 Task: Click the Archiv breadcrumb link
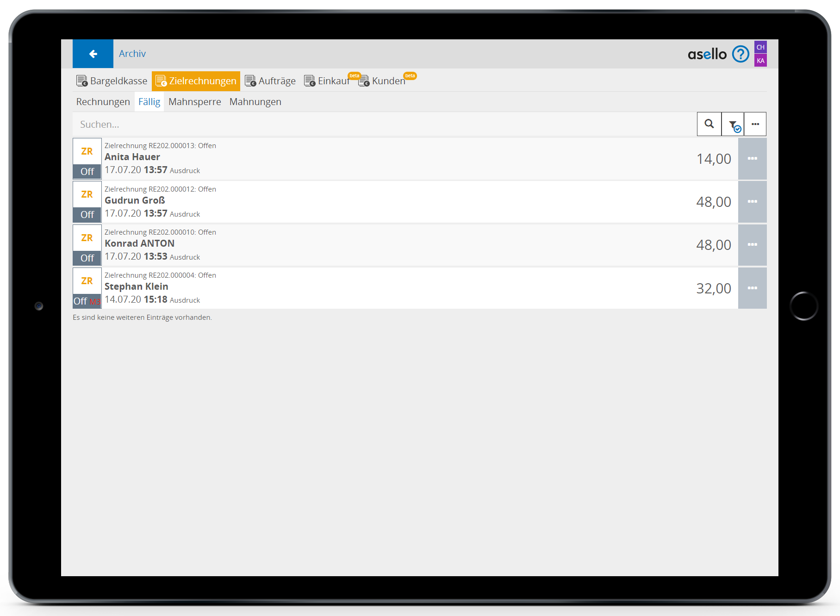132,54
